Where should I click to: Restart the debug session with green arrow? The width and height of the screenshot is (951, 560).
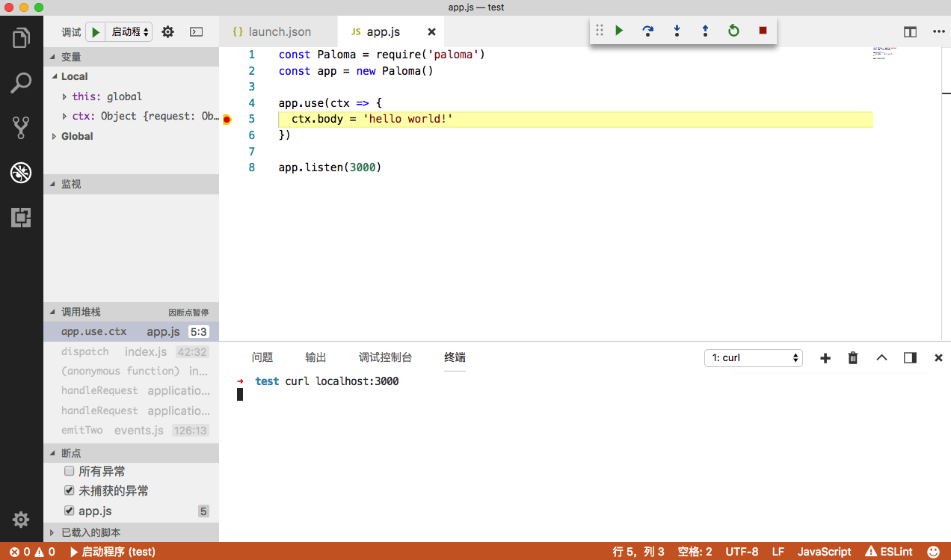(x=733, y=31)
